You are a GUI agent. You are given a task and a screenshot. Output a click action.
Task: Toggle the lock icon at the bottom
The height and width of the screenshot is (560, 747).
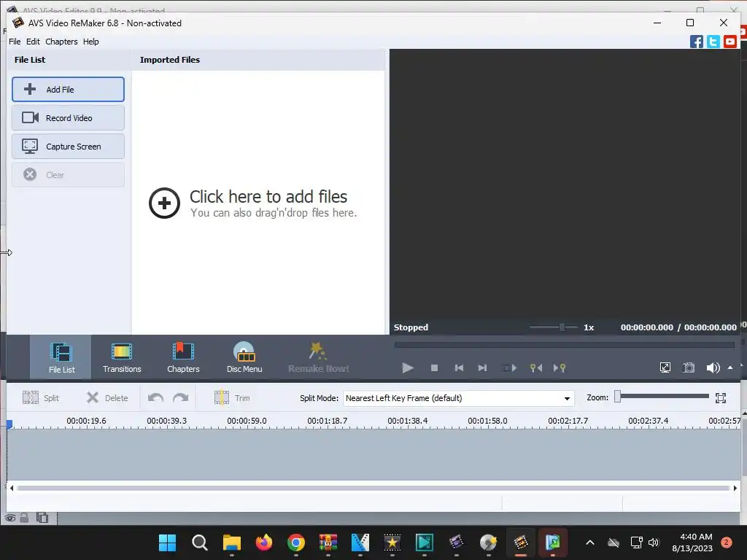[24, 518]
